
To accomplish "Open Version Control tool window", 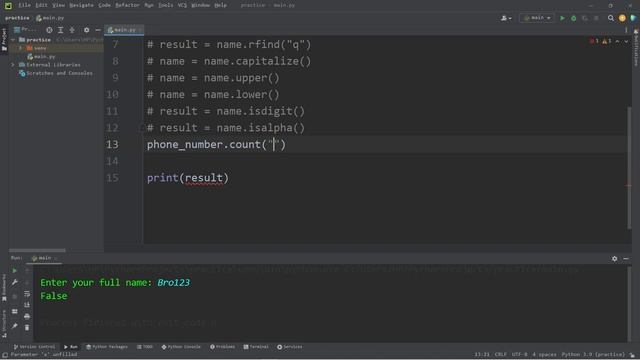I will point(34,347).
